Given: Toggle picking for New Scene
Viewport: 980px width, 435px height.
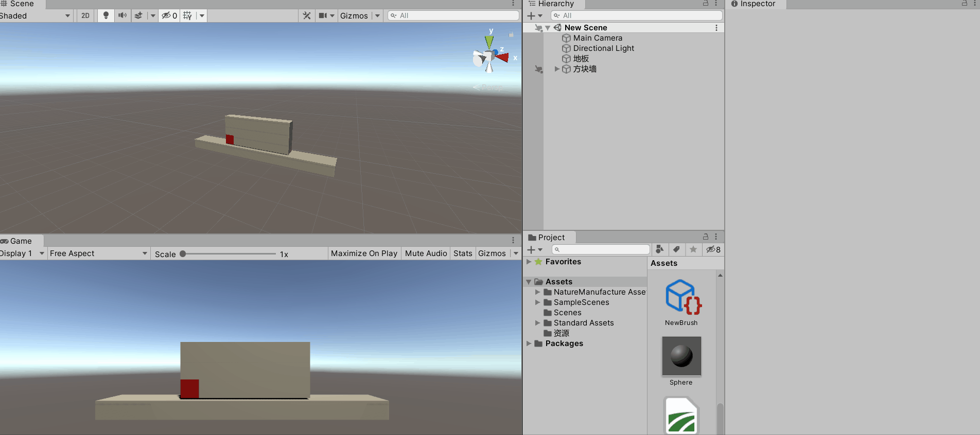Looking at the screenshot, I should click(538, 28).
